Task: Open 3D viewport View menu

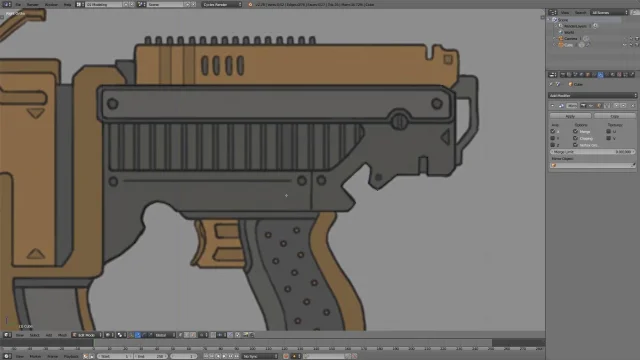Action: [20, 335]
